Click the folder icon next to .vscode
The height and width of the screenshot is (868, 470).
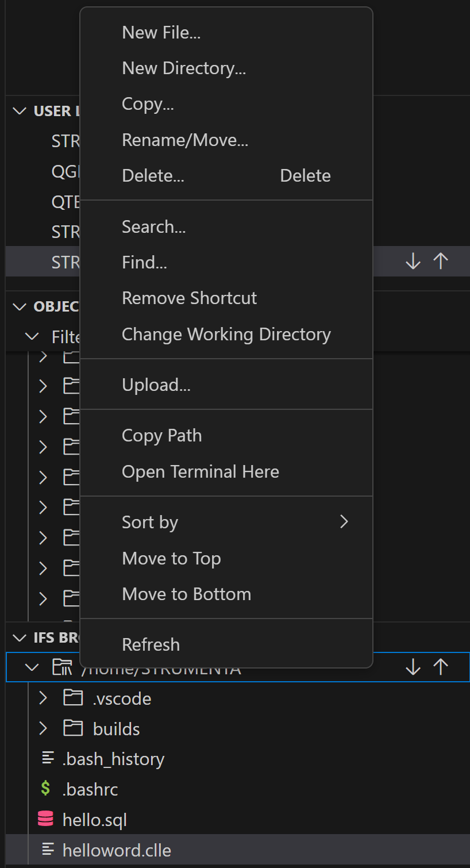pos(72,698)
